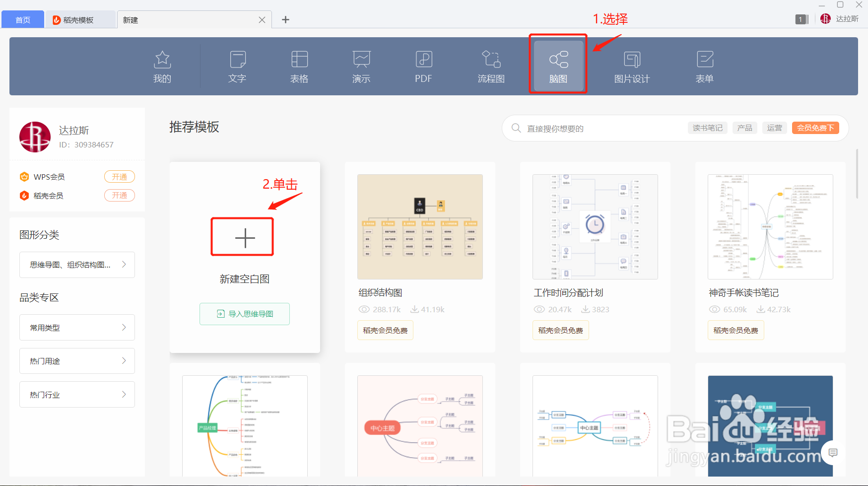The image size is (868, 486).
Task: Click 开通 button for 稻壳会员
Action: click(x=120, y=196)
